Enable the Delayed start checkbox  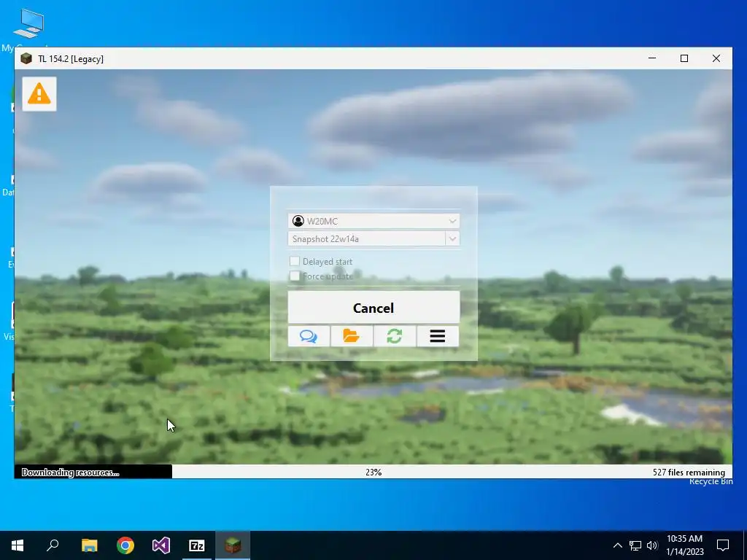click(295, 261)
